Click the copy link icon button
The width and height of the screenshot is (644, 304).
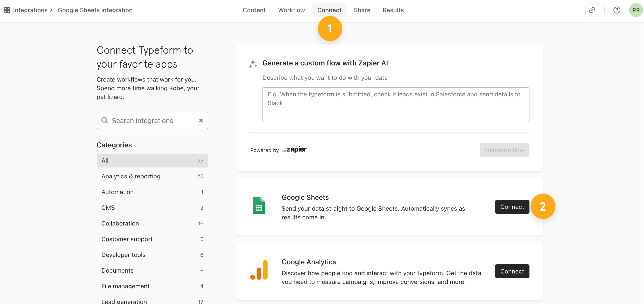click(592, 10)
